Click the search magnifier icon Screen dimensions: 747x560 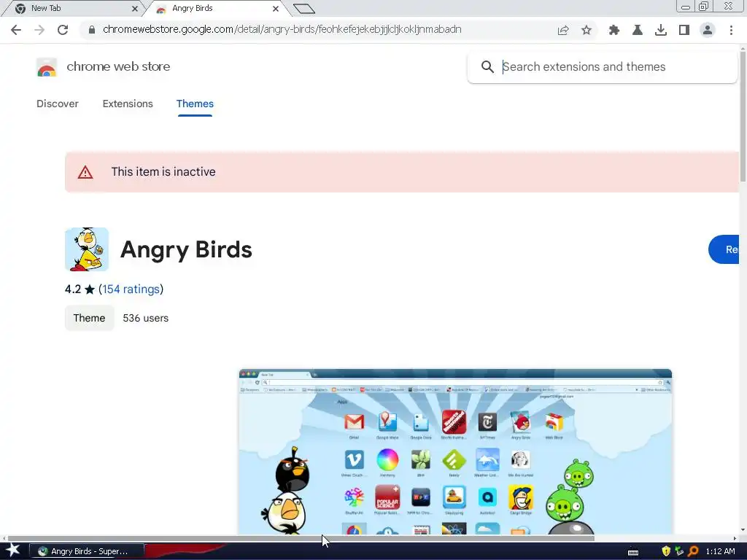coord(487,66)
